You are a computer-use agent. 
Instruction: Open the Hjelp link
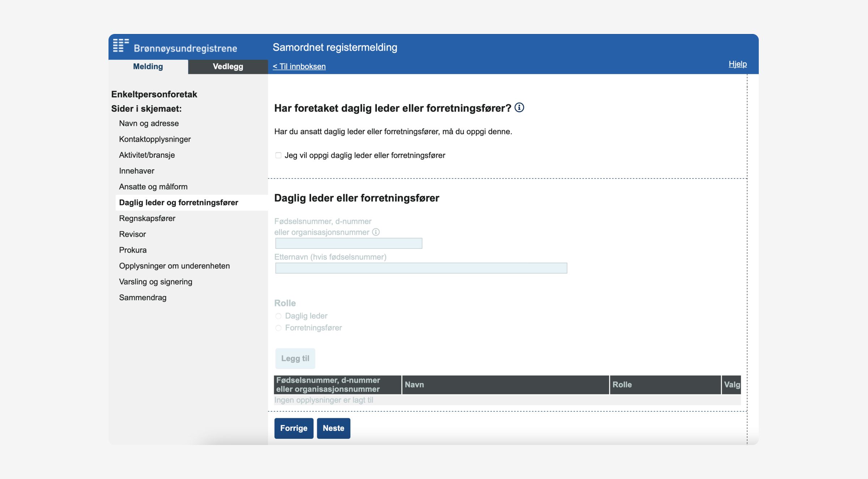tap(737, 64)
